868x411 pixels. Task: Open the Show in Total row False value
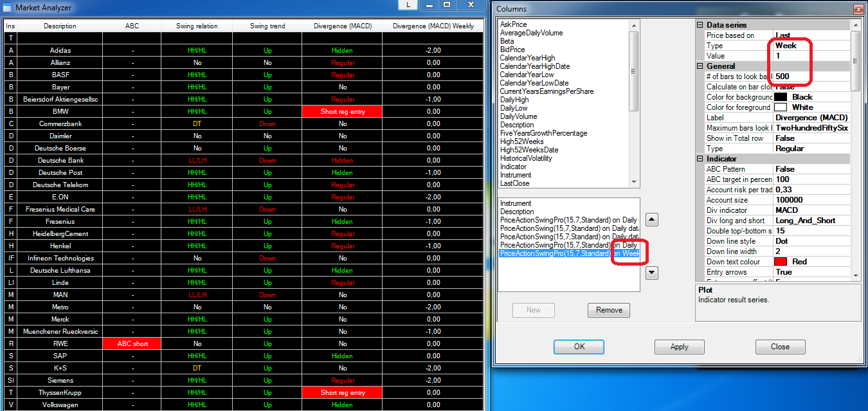point(811,138)
